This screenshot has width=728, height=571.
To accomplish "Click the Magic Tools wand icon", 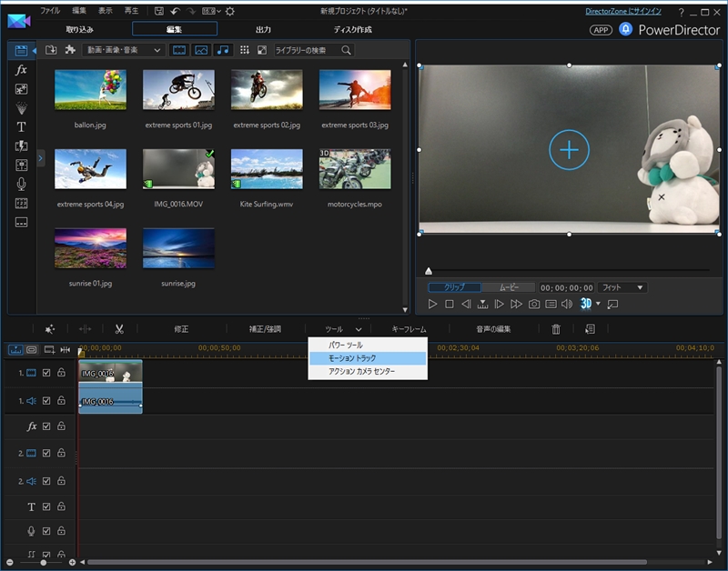I will (x=50, y=329).
